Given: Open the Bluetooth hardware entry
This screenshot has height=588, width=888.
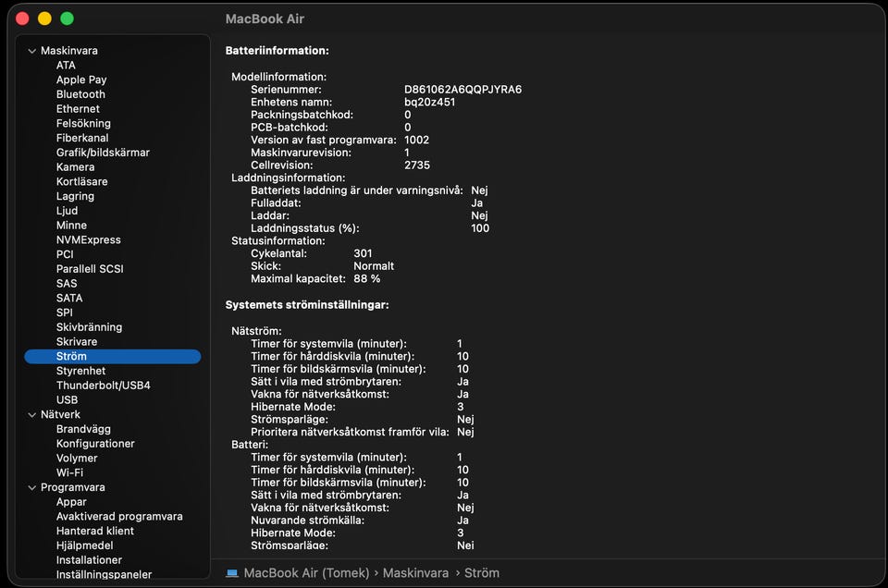Looking at the screenshot, I should (x=80, y=94).
